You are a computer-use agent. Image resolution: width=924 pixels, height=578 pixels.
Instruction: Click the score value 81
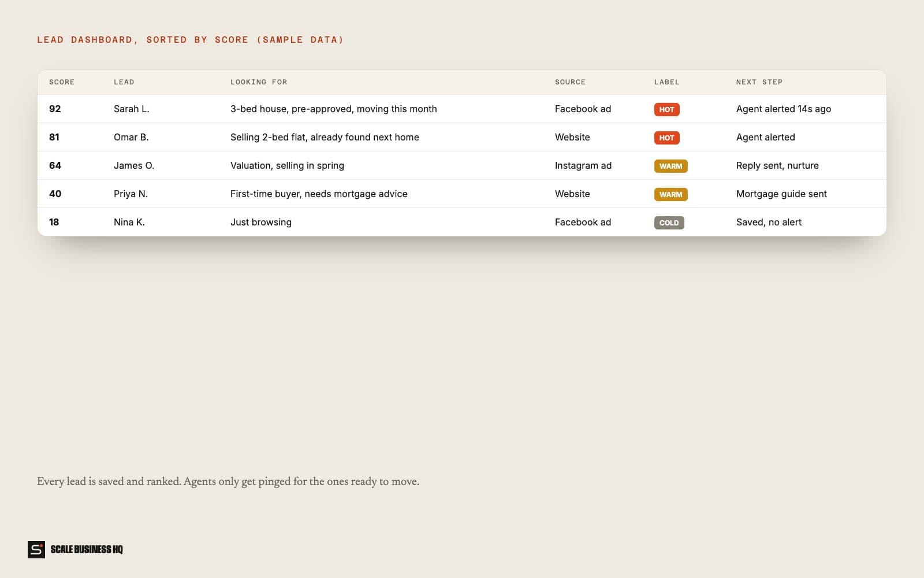[x=54, y=137]
